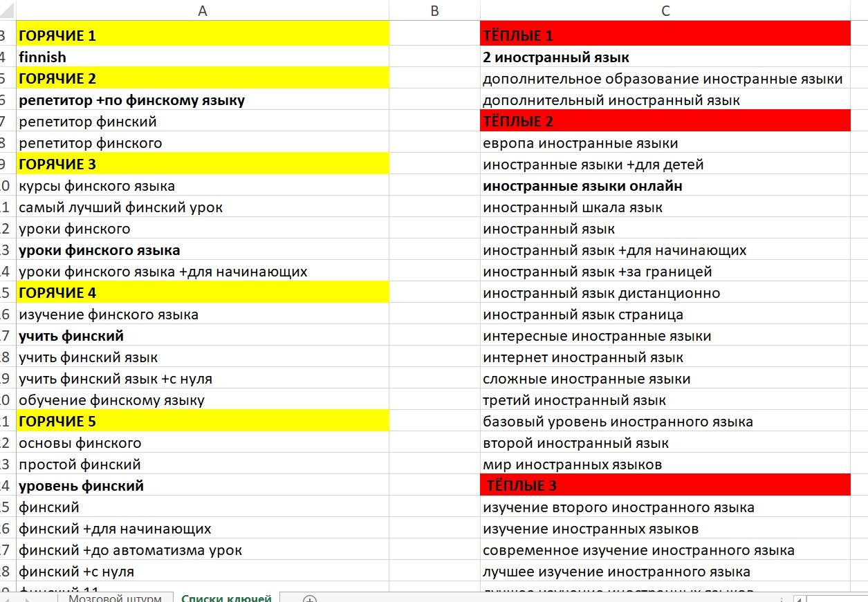Select cell иностранный язык дистанционно

pos(665,292)
